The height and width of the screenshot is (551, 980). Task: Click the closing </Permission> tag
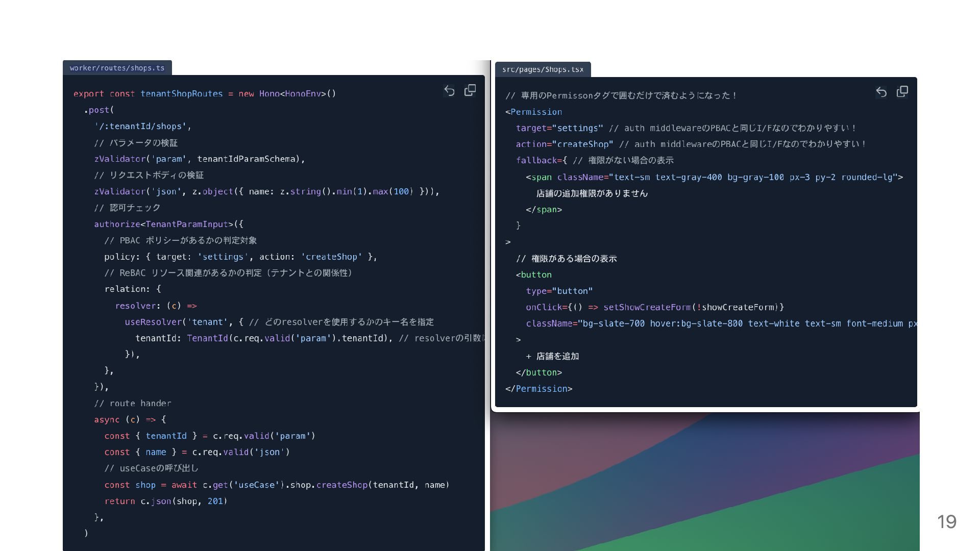[x=538, y=389]
